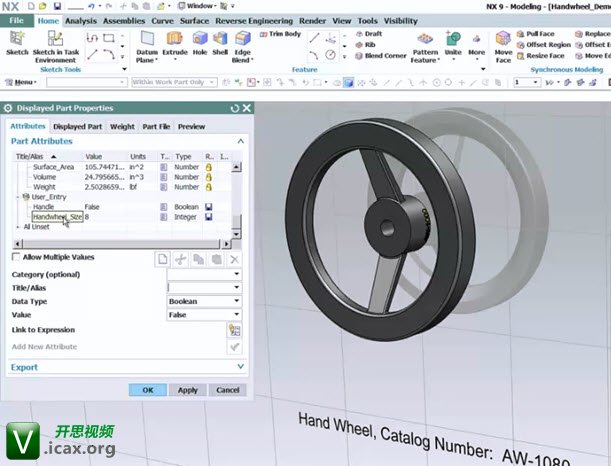
Task: Choose the Shell tool
Action: (219, 43)
